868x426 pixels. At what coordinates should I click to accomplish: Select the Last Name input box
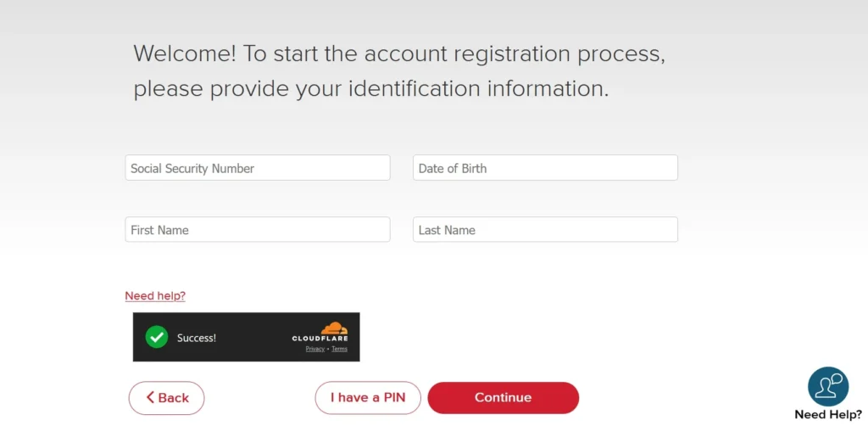545,230
